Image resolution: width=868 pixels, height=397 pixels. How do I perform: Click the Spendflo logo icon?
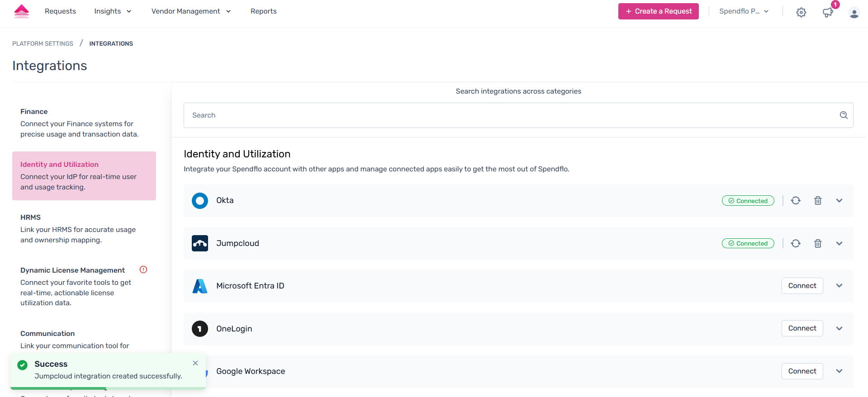pyautogui.click(x=21, y=11)
